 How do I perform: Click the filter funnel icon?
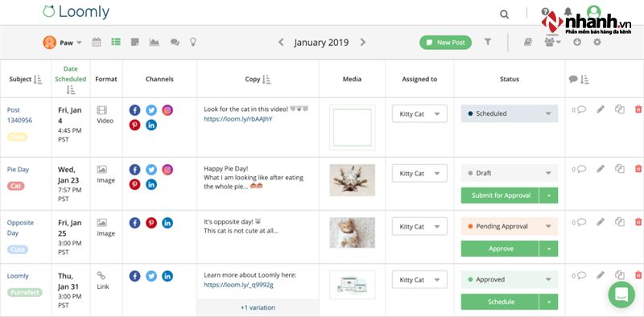point(488,42)
